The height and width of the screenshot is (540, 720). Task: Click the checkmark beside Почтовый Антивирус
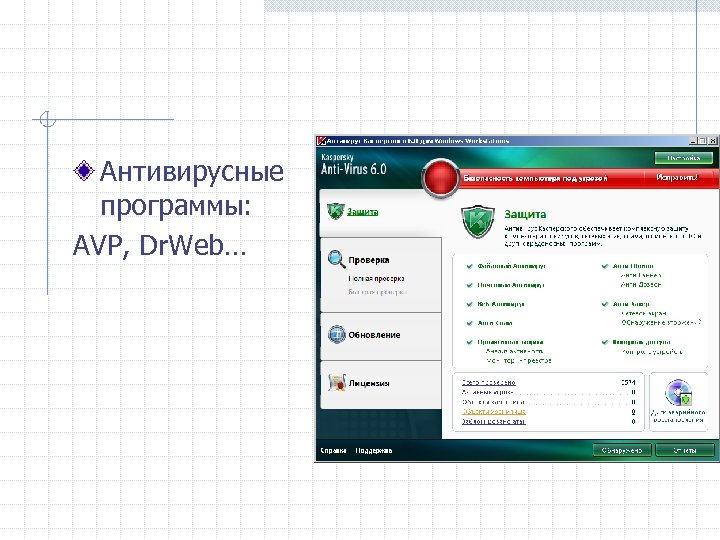pyautogui.click(x=469, y=285)
